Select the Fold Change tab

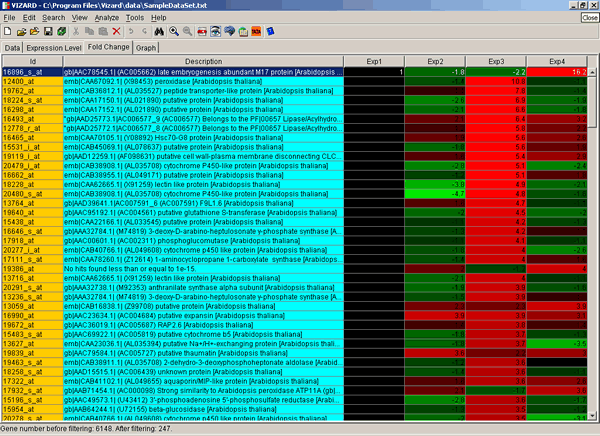(x=109, y=47)
